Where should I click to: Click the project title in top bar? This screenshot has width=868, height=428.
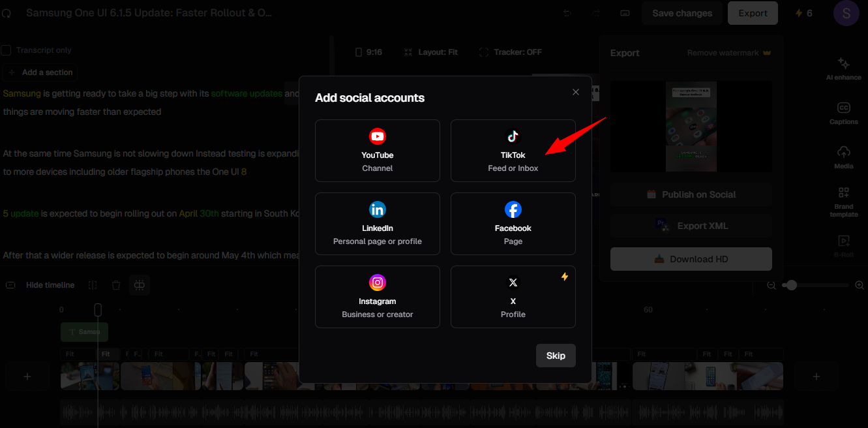(149, 13)
